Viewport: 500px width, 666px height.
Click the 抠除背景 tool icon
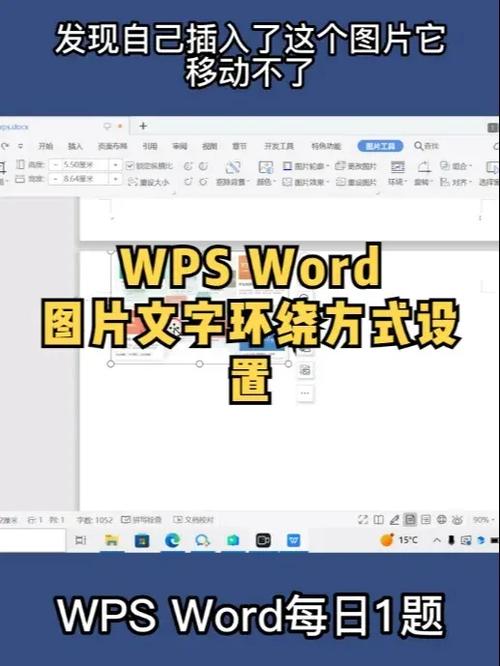click(233, 167)
